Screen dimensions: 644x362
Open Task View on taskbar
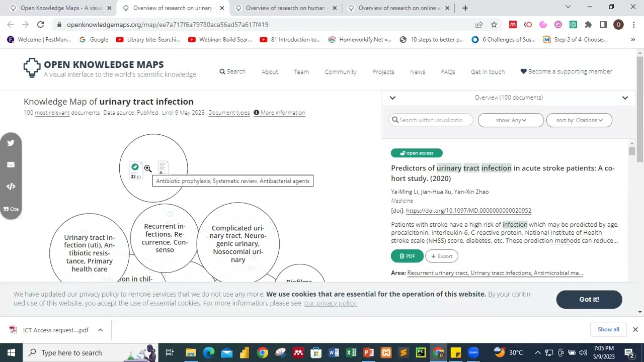170,352
